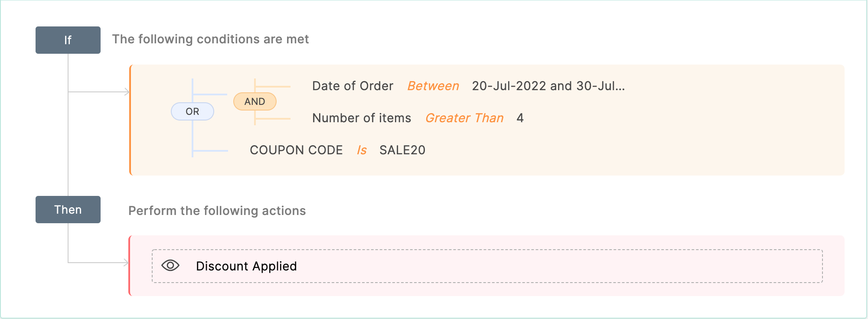Click 'Perform the following actions' heading
Viewport: 868px width, 319px height.
pos(217,211)
